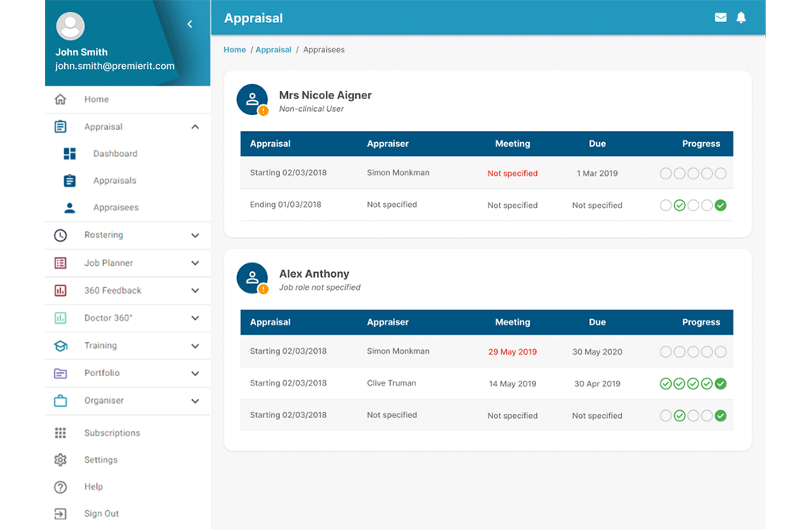Expand the 360 Feedback chevron

(x=195, y=290)
